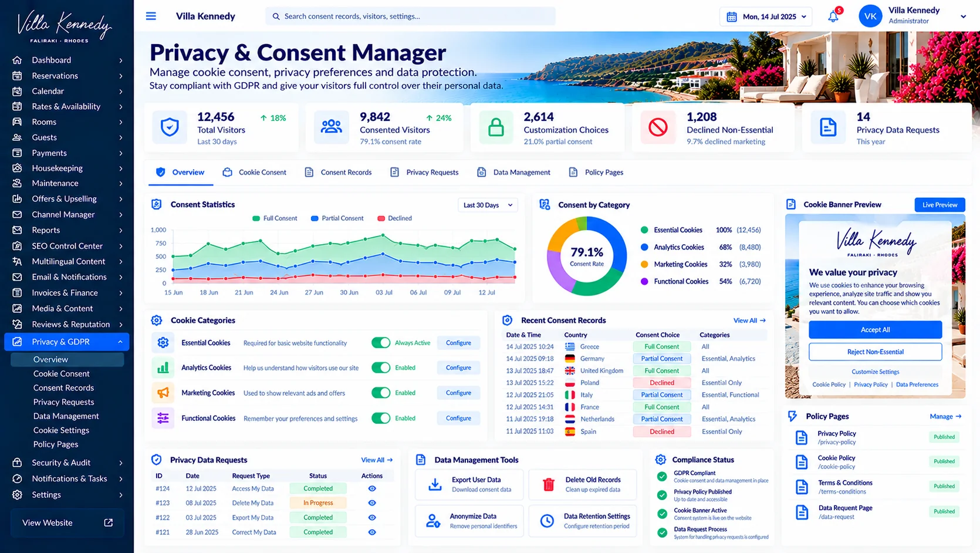Click the Analytics Cookies bar chart icon

coord(163,367)
